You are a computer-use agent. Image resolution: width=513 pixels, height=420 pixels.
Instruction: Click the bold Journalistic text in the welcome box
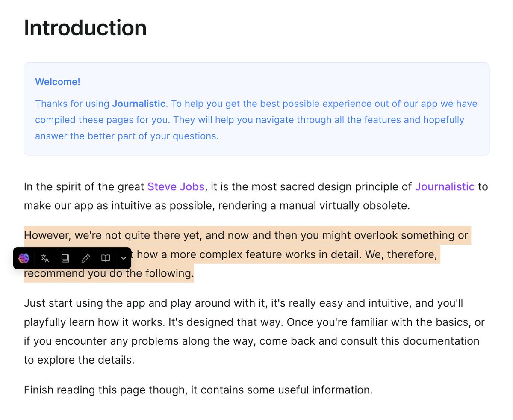coord(139,104)
